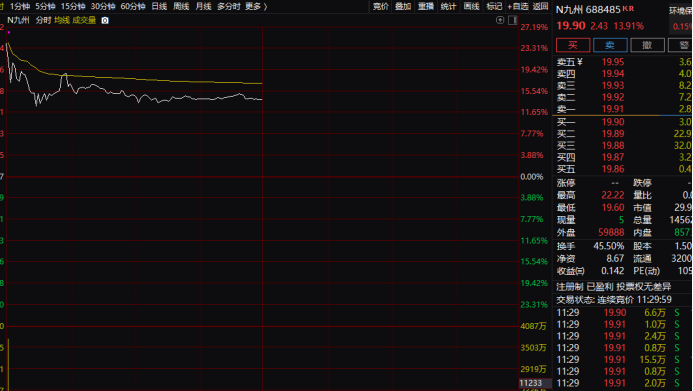The image size is (693, 391).
Task: Select the 卖四 price 19.94
Action: pyautogui.click(x=613, y=74)
